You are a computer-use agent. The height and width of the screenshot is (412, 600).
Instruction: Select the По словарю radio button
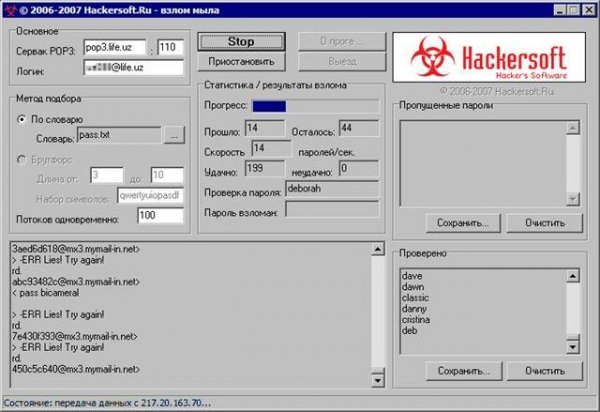pyautogui.click(x=21, y=119)
